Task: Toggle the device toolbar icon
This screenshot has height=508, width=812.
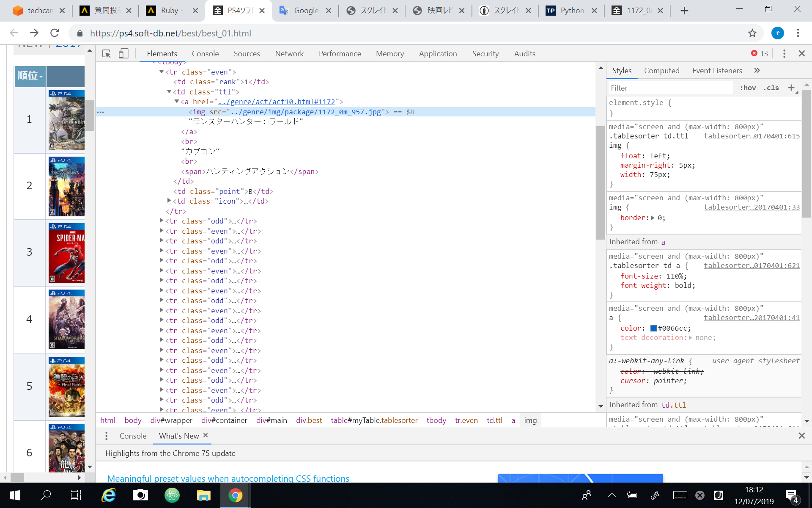Action: [x=123, y=54]
